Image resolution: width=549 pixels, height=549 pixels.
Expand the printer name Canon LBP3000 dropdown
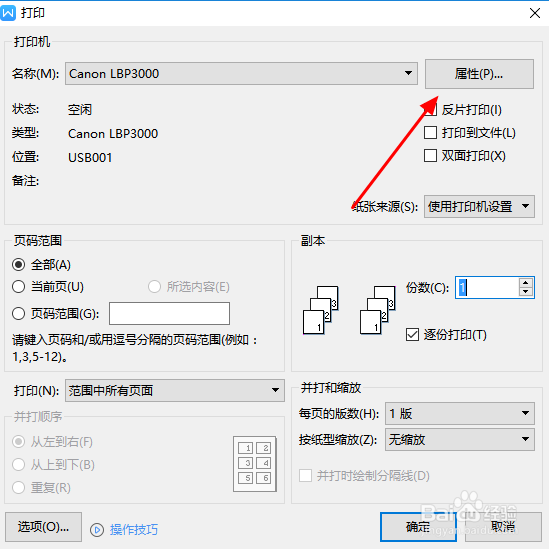click(241, 74)
